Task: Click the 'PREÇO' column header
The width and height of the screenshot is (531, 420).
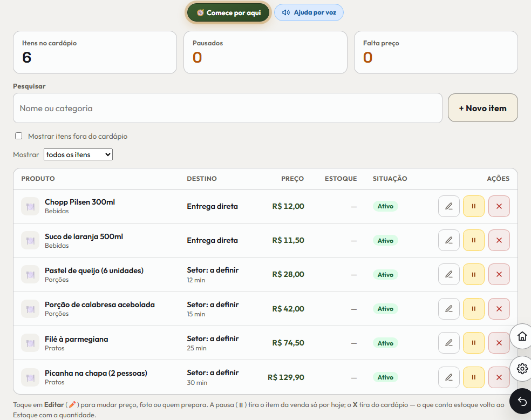Action: [x=292, y=179]
